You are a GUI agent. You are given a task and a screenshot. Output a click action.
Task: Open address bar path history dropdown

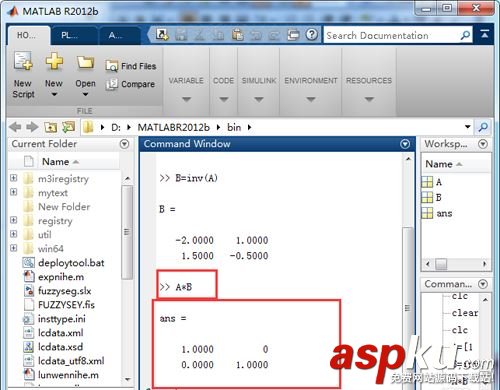click(468, 127)
